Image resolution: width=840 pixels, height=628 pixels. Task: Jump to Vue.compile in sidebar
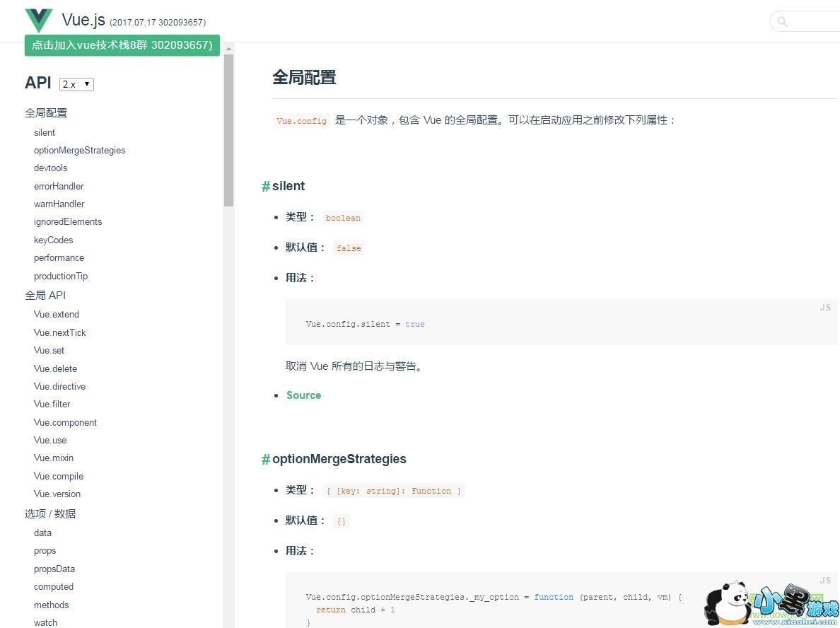[x=59, y=476]
